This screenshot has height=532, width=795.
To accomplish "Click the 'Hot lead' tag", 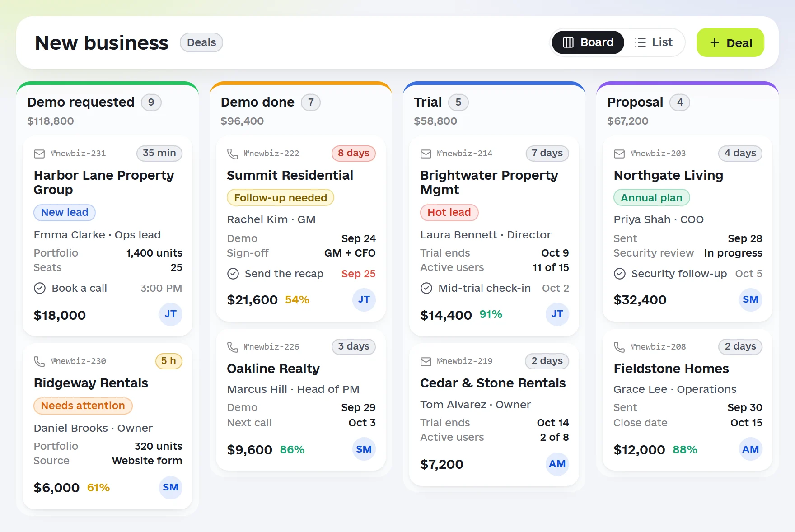I will [x=449, y=213].
